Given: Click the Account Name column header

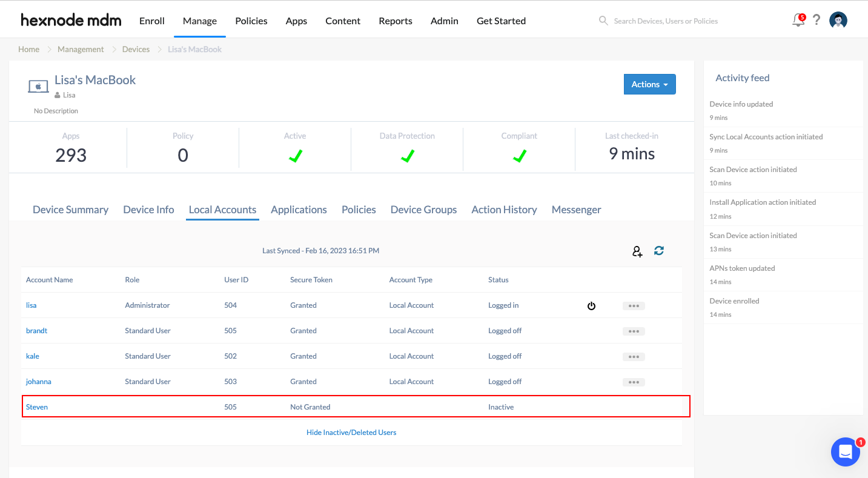Looking at the screenshot, I should (x=49, y=280).
